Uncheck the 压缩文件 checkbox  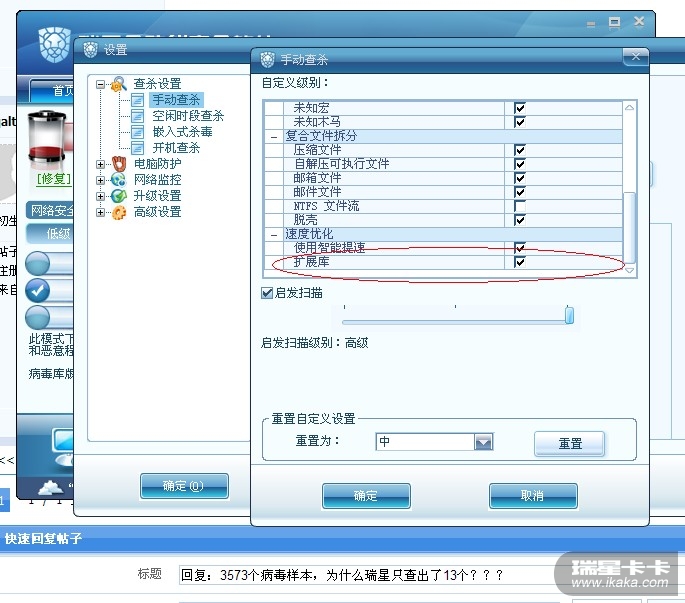[520, 150]
